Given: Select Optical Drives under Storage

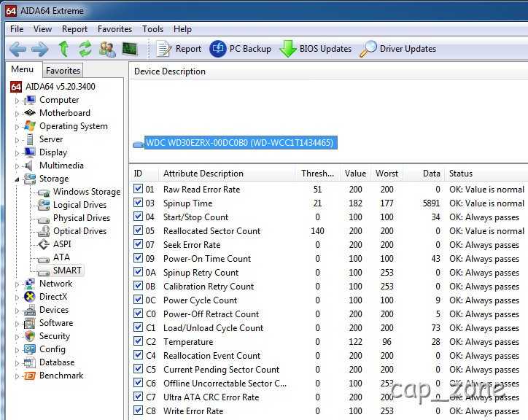Looking at the screenshot, I should point(79,231).
